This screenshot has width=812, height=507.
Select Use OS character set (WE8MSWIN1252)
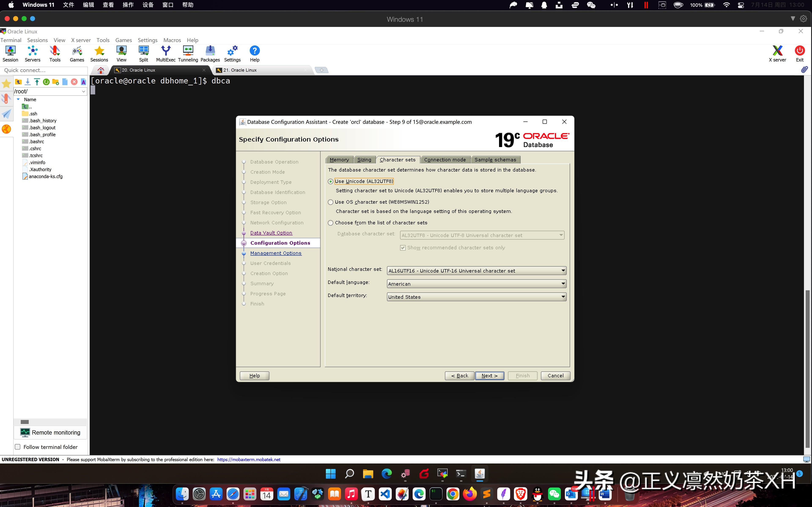(331, 202)
